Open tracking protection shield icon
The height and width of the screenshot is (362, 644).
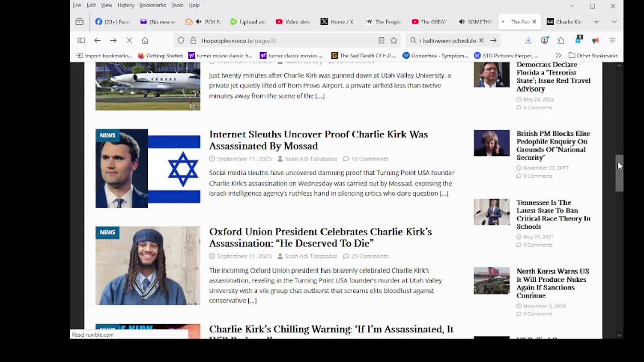(181, 40)
